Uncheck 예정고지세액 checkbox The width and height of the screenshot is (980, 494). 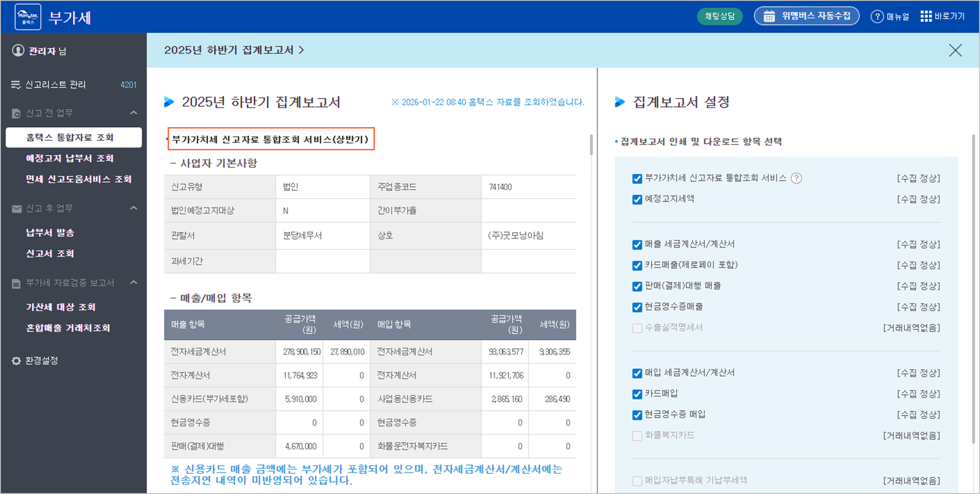(x=637, y=200)
